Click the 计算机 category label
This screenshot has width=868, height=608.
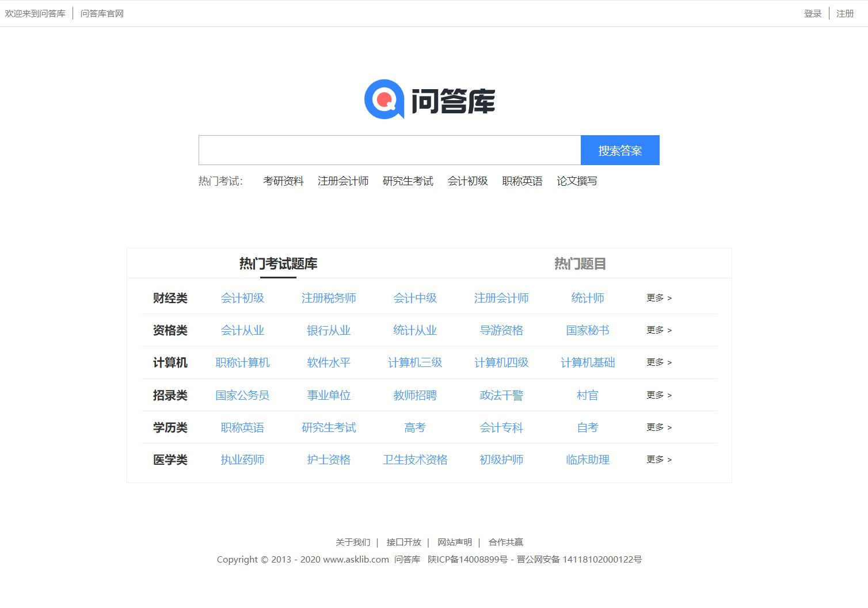170,362
